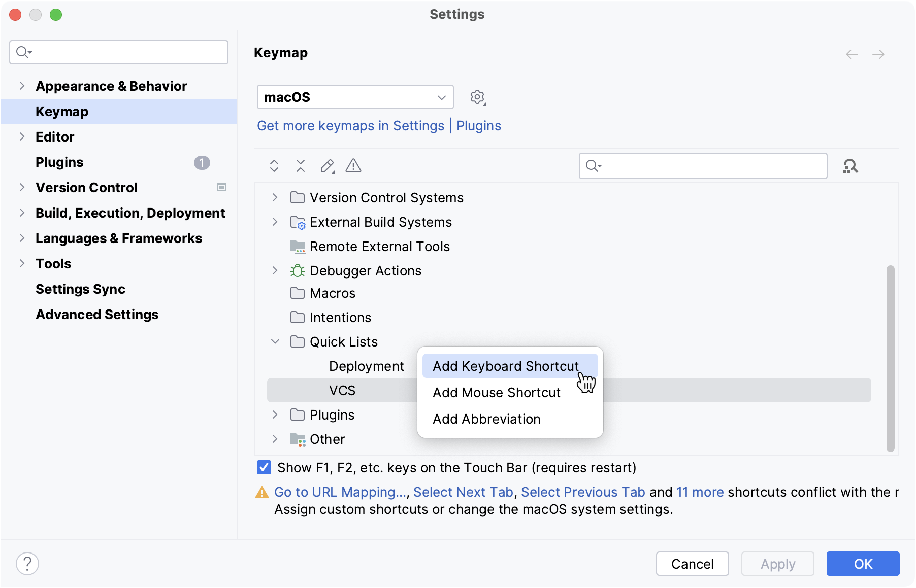
Task: Click the warning icon beside shortcut conflicts text
Action: click(x=261, y=492)
